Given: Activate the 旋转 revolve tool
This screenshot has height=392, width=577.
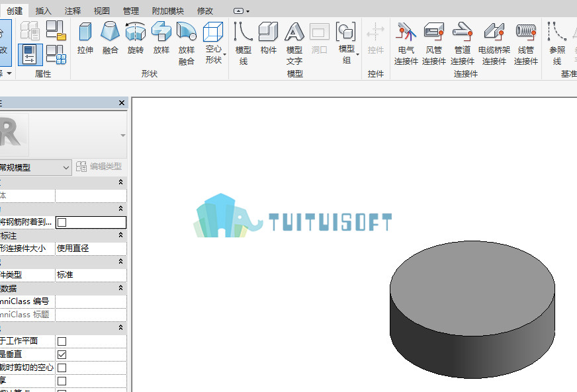Looking at the screenshot, I should point(136,38).
